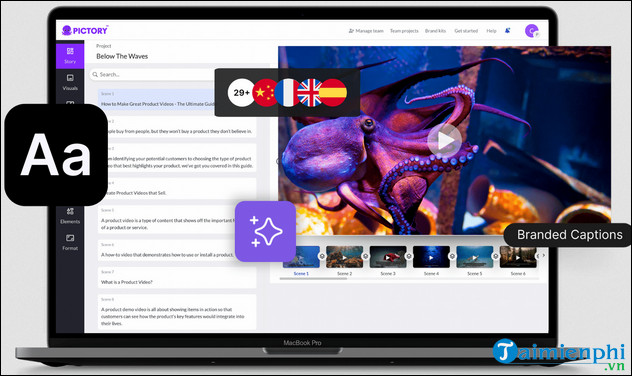The height and width of the screenshot is (376, 632).
Task: Select the Scene 2 thumbnail
Action: tap(344, 257)
